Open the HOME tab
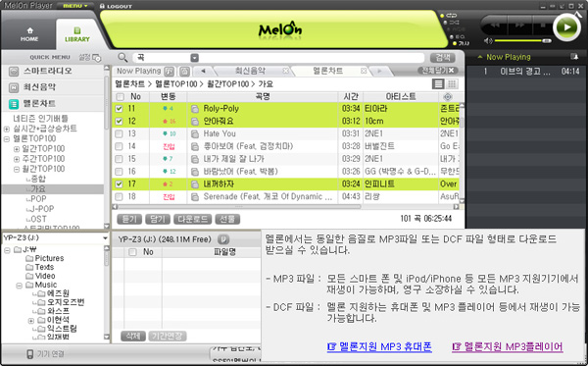 29,34
